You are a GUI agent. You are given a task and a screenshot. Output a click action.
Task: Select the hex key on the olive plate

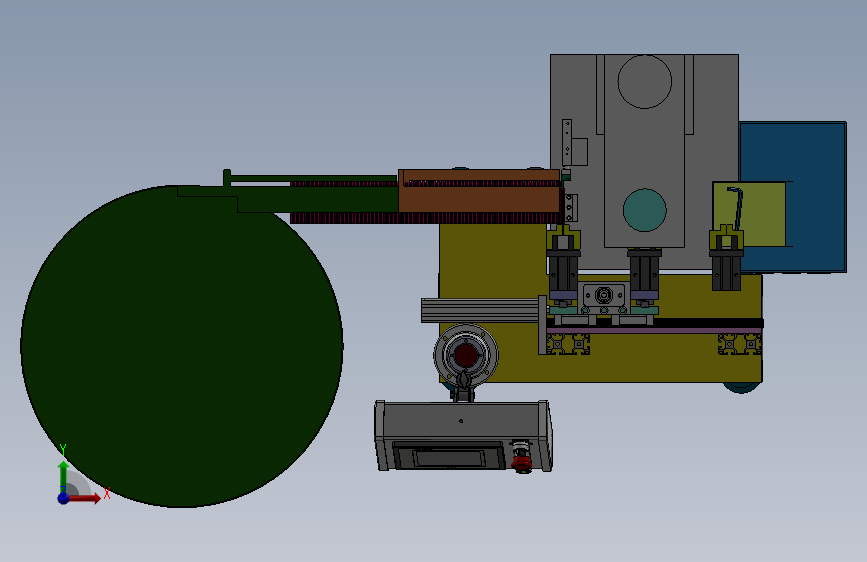pos(737,208)
